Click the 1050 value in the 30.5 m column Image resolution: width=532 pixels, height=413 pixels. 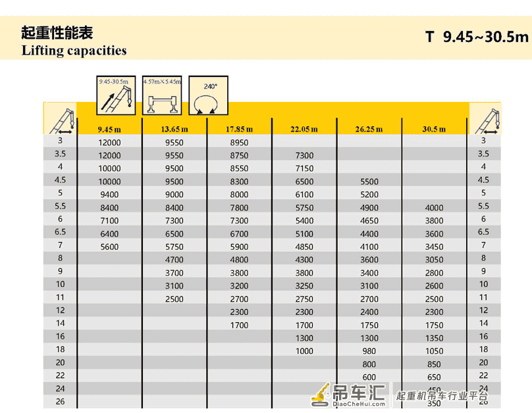(x=435, y=351)
